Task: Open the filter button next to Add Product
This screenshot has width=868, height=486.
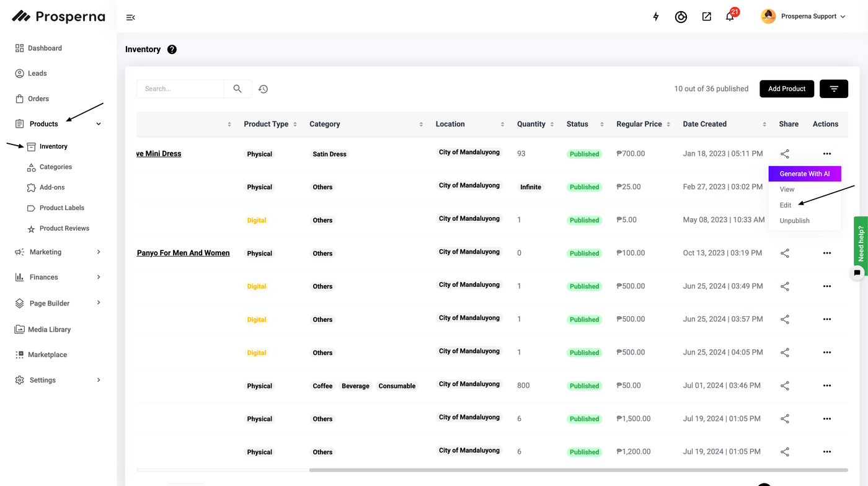Action: click(x=833, y=89)
